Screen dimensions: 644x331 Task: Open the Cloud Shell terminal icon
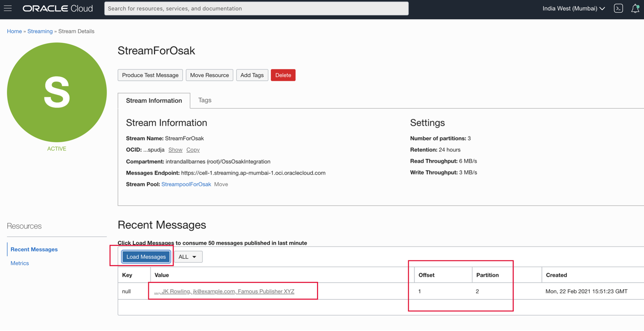[x=618, y=8]
